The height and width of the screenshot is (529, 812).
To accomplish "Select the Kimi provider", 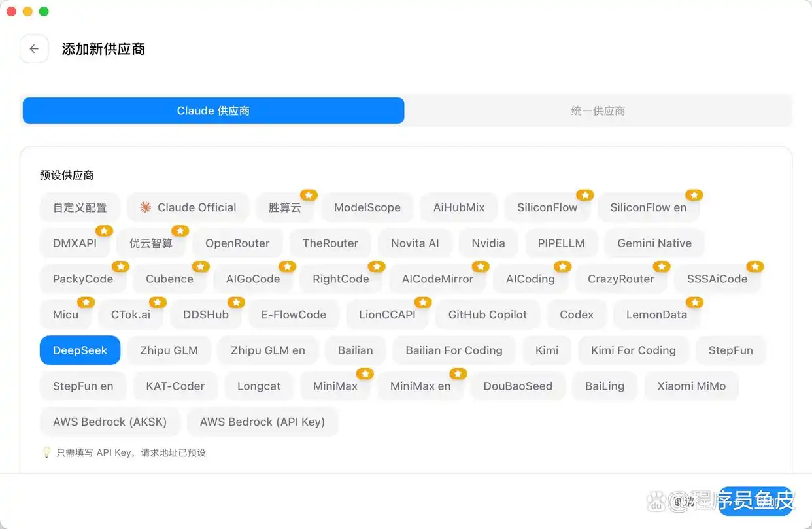I will pyautogui.click(x=547, y=350).
